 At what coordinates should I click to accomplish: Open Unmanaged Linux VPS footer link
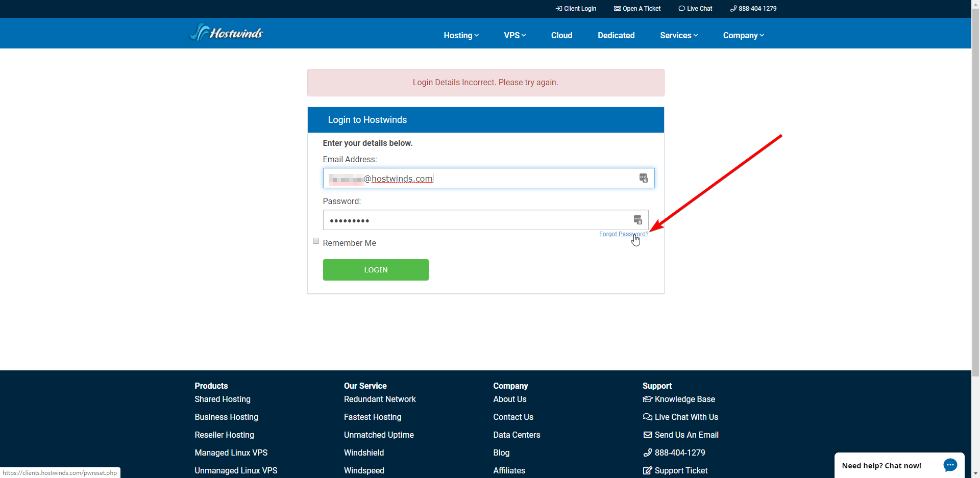236,470
